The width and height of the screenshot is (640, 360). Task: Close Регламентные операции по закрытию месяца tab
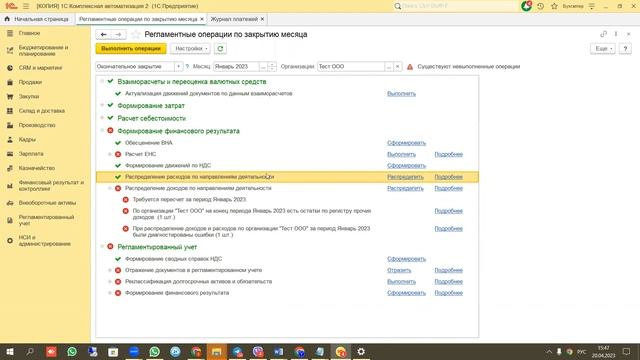click(x=202, y=19)
